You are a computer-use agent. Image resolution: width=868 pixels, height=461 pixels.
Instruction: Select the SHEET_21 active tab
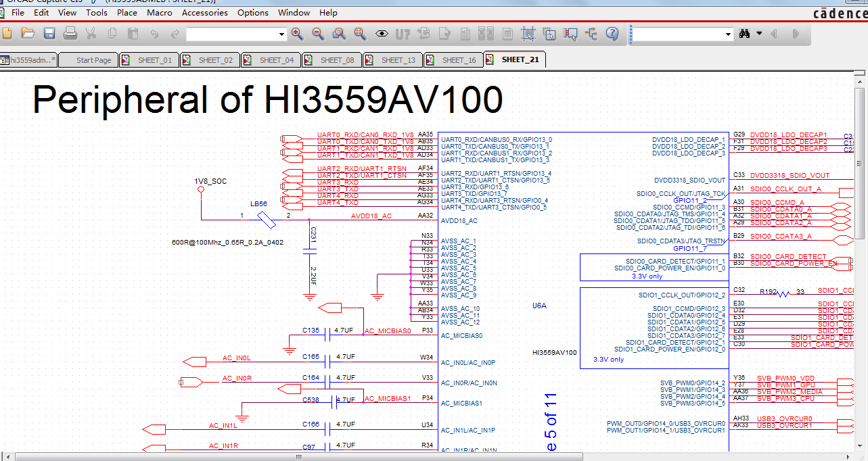(515, 59)
